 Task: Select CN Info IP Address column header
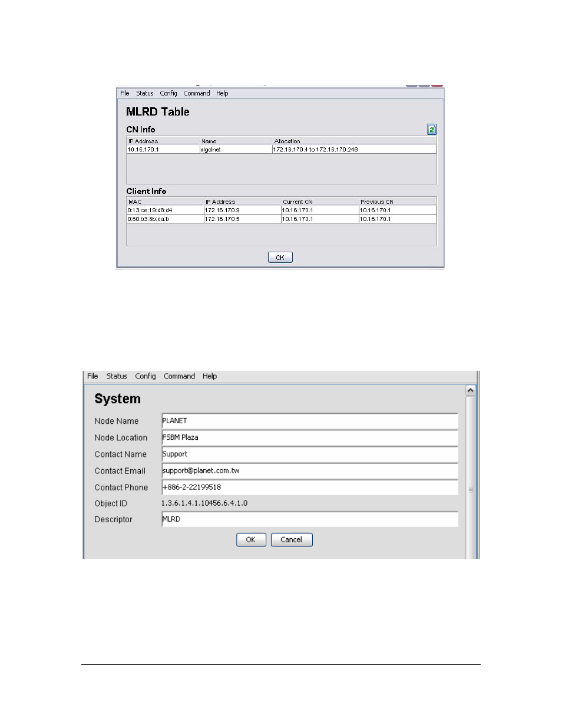tap(163, 141)
